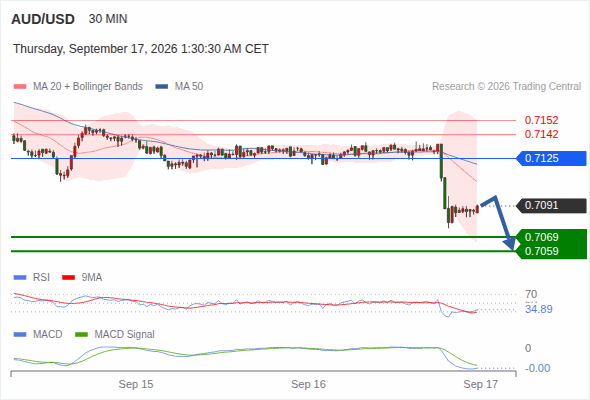Image resolution: width=590 pixels, height=400 pixels.
Task: Click the green 0.7069 support price tag
Action: tap(551, 237)
